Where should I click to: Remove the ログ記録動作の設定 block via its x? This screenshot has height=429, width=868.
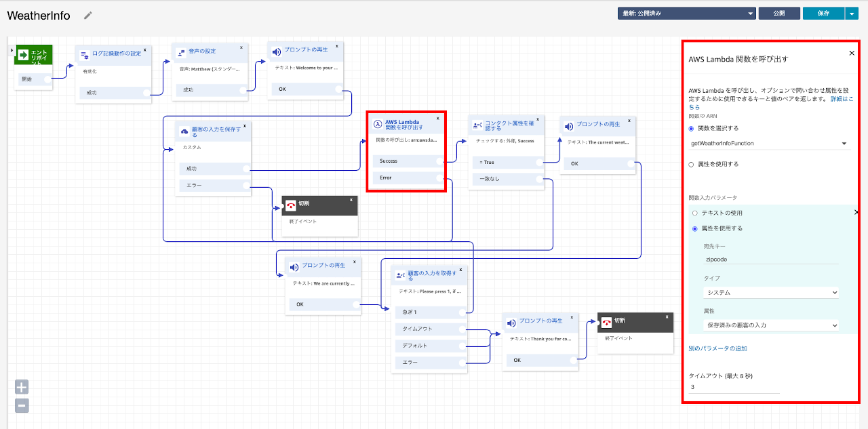tap(145, 50)
